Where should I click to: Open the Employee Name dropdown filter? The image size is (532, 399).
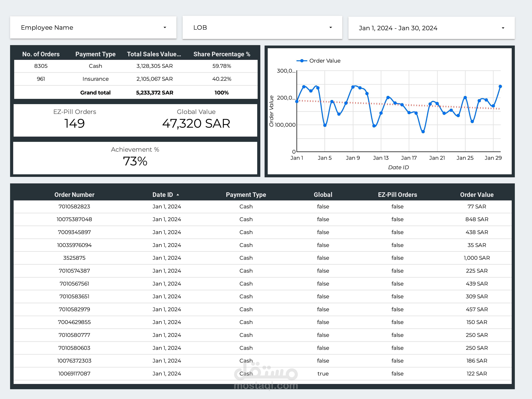click(x=93, y=27)
